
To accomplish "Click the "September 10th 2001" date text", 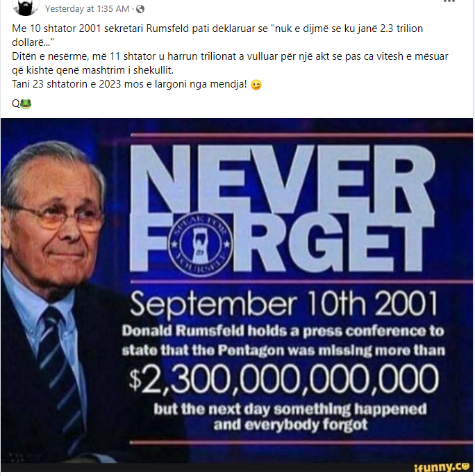I will 284,304.
